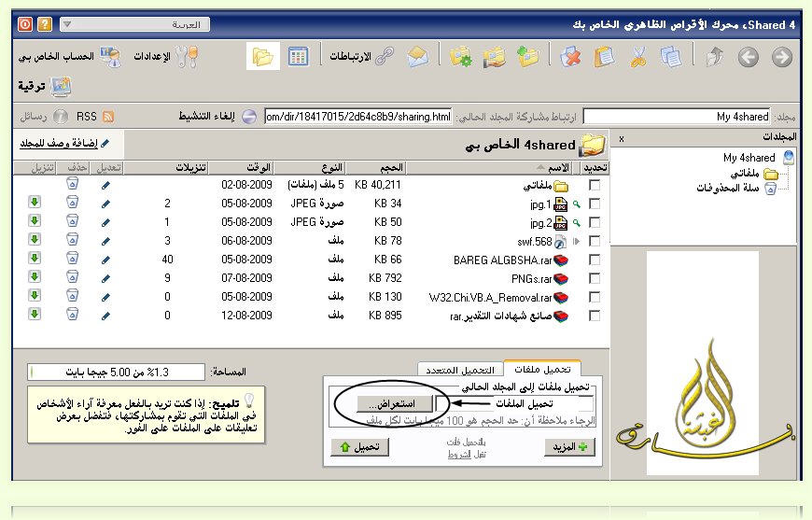The height and width of the screenshot is (520, 812).
Task: Check the box for 2.jpg row
Action: (595, 223)
